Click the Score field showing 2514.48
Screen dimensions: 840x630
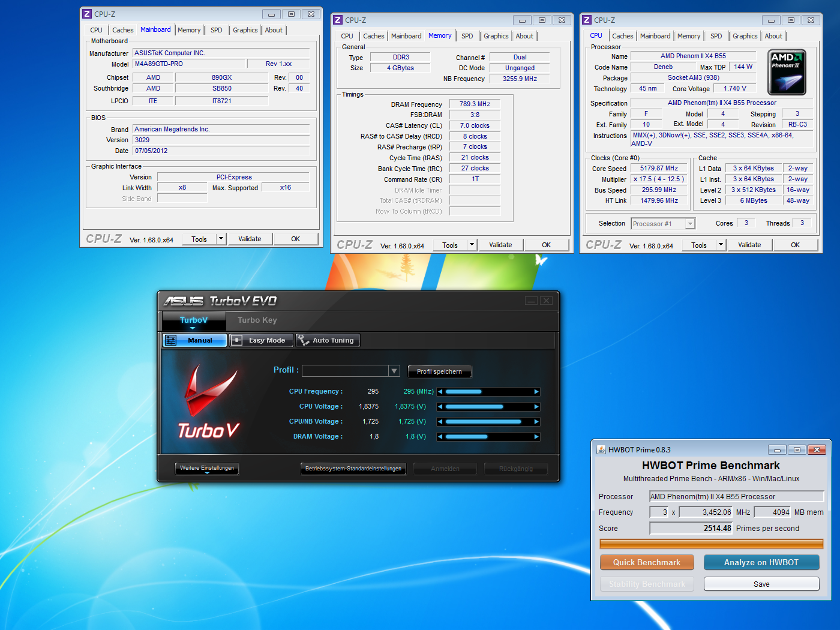[x=691, y=528]
